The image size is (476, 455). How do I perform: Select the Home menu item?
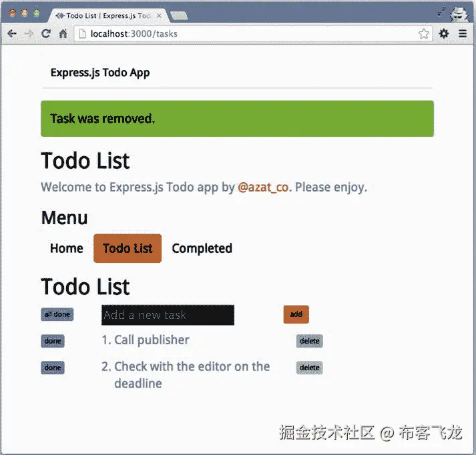[x=67, y=248]
